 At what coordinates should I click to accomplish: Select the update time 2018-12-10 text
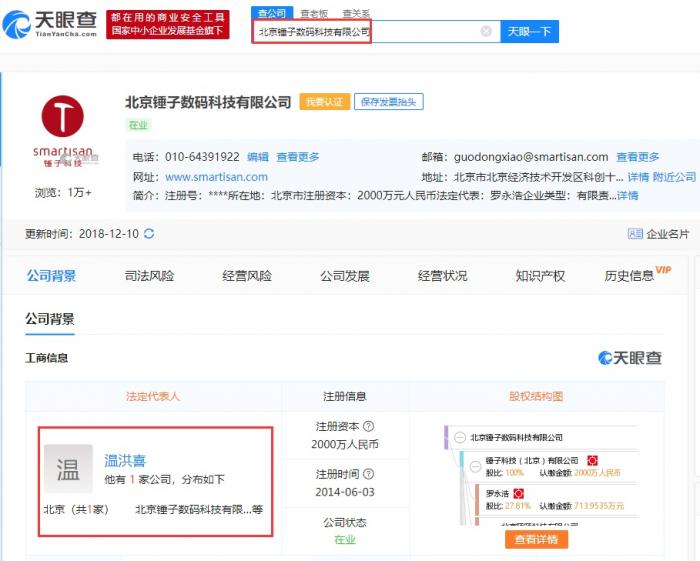[x=108, y=233]
